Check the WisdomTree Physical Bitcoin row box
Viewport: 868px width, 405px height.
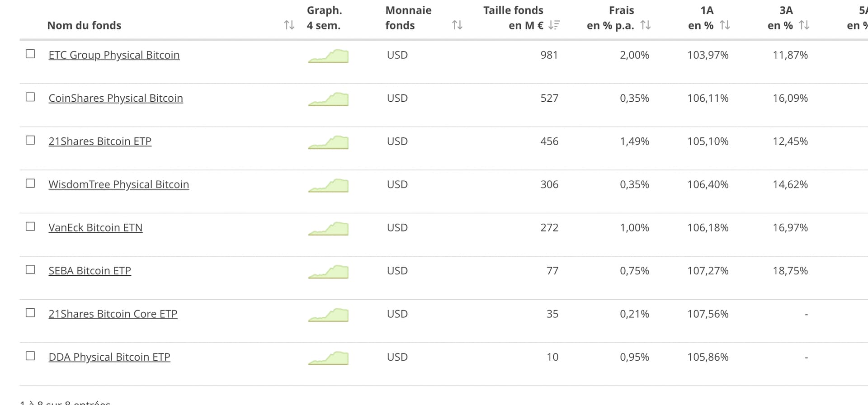coord(30,183)
